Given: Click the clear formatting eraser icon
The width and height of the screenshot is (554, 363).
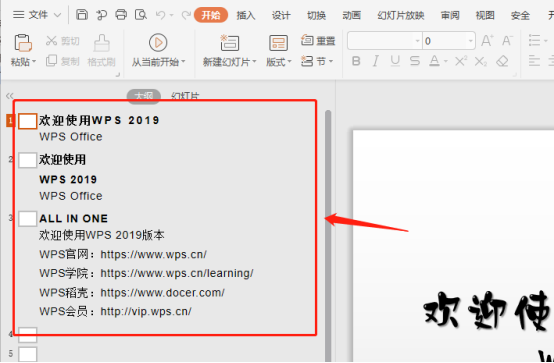Looking at the screenshot, I should point(502,61).
